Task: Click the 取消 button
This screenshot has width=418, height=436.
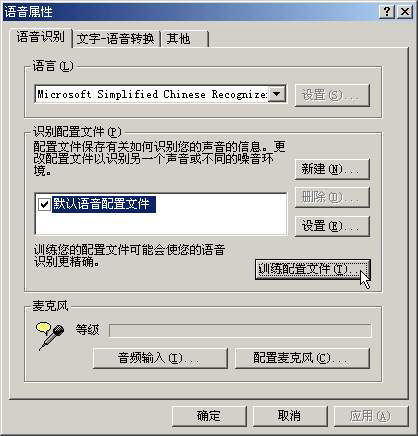Action: pos(290,416)
